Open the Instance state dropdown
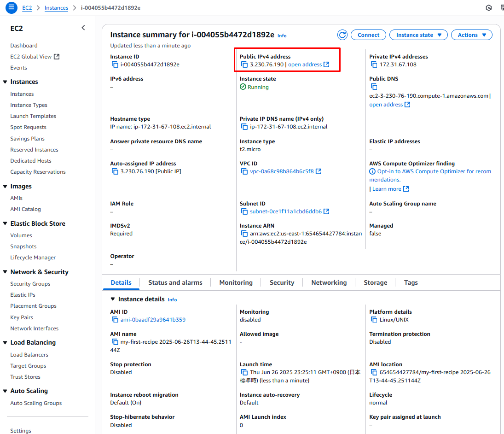This screenshot has height=434, width=504. 418,35
